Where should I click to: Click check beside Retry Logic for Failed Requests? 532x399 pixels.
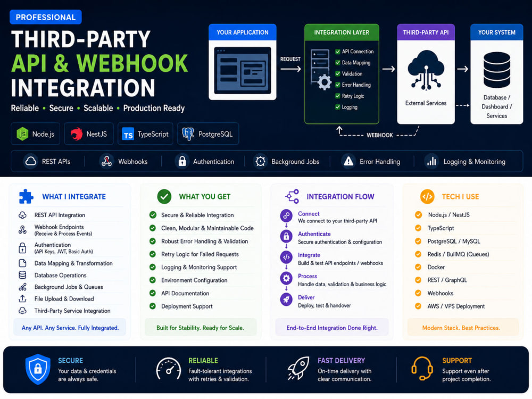(153, 254)
